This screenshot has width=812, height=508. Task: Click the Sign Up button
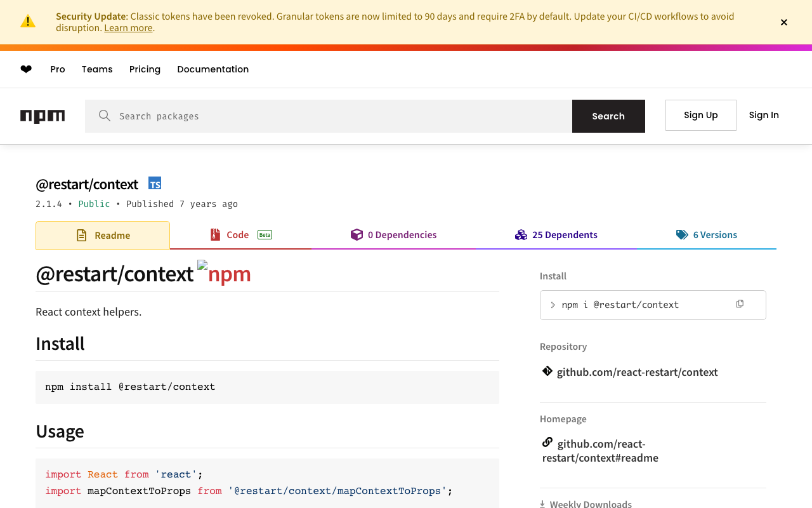[700, 115]
